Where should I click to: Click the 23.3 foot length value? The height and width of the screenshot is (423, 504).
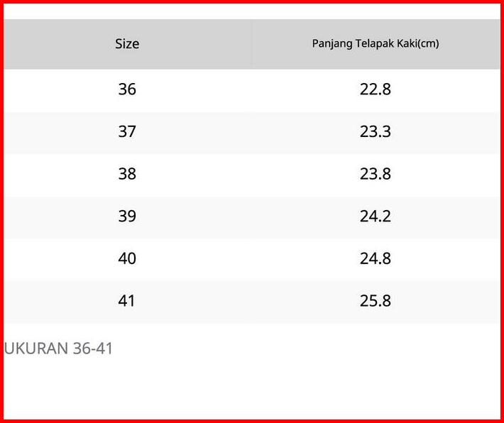tap(376, 132)
